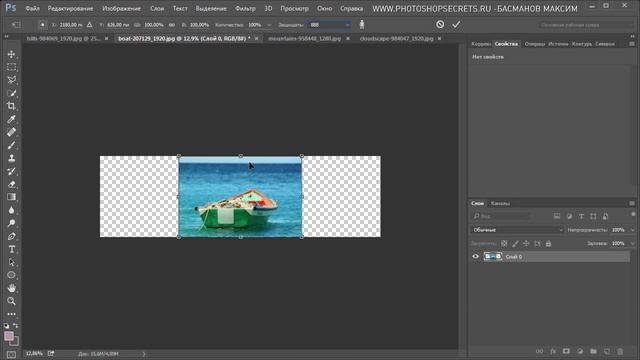Select the Pen tool
This screenshot has height=360, width=640.
[11, 236]
